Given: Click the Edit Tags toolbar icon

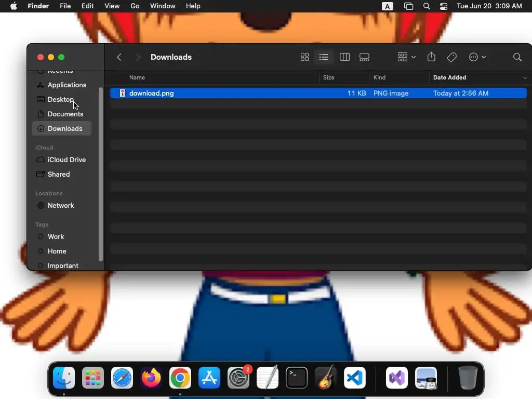Looking at the screenshot, I should click(x=451, y=57).
